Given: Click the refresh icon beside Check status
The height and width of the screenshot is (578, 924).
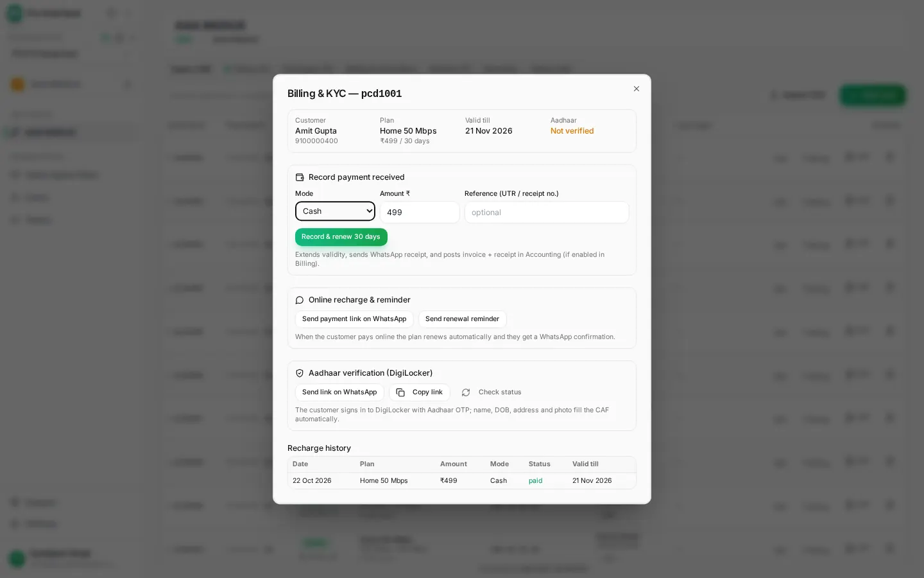Looking at the screenshot, I should pos(466,392).
